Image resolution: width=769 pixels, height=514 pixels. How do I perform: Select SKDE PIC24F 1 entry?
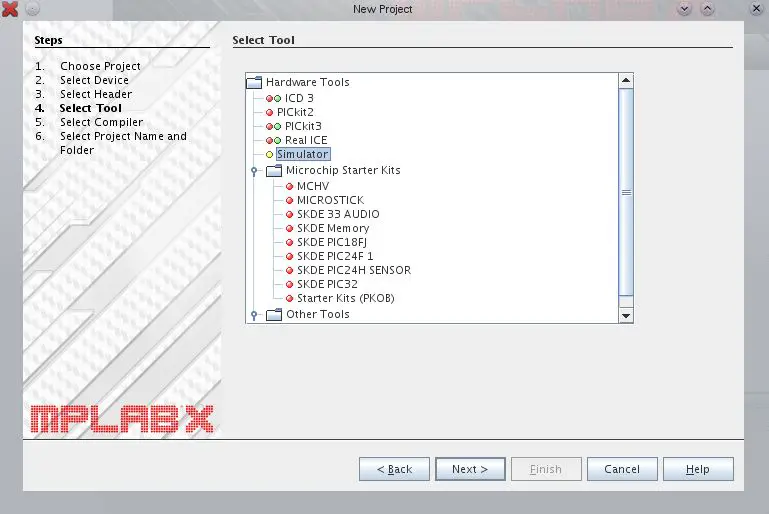(x=335, y=256)
